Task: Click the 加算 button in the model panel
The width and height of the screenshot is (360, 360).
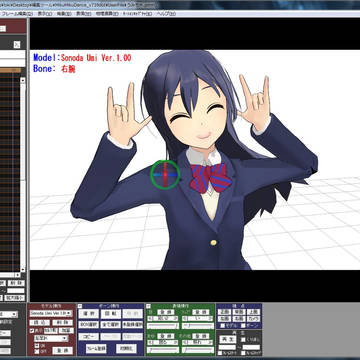Action: [66, 331]
